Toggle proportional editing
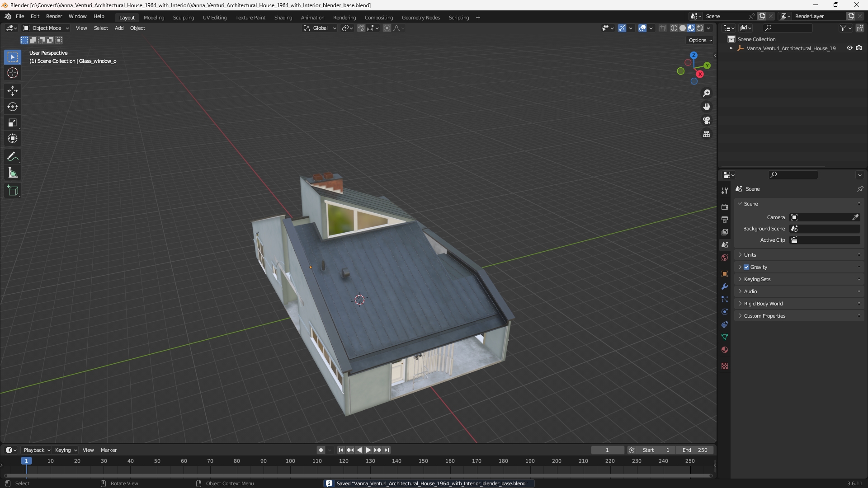This screenshot has width=868, height=488. [387, 28]
